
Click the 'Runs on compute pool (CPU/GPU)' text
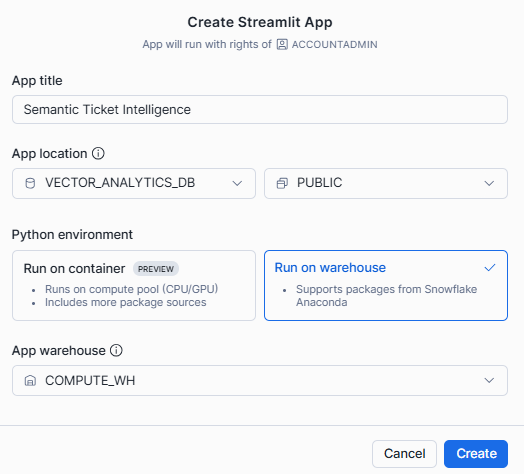(131, 289)
